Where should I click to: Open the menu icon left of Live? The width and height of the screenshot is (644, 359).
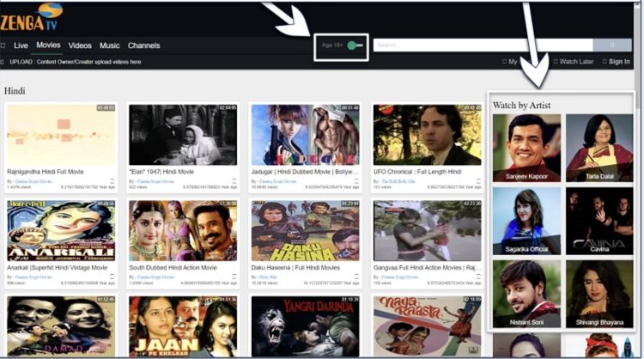click(3, 46)
